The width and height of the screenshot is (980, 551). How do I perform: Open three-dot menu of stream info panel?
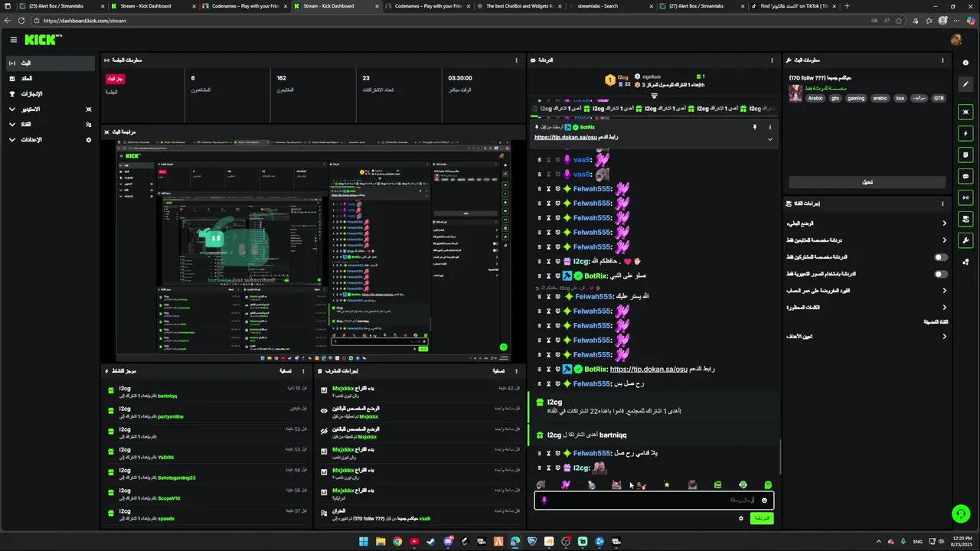click(x=942, y=60)
